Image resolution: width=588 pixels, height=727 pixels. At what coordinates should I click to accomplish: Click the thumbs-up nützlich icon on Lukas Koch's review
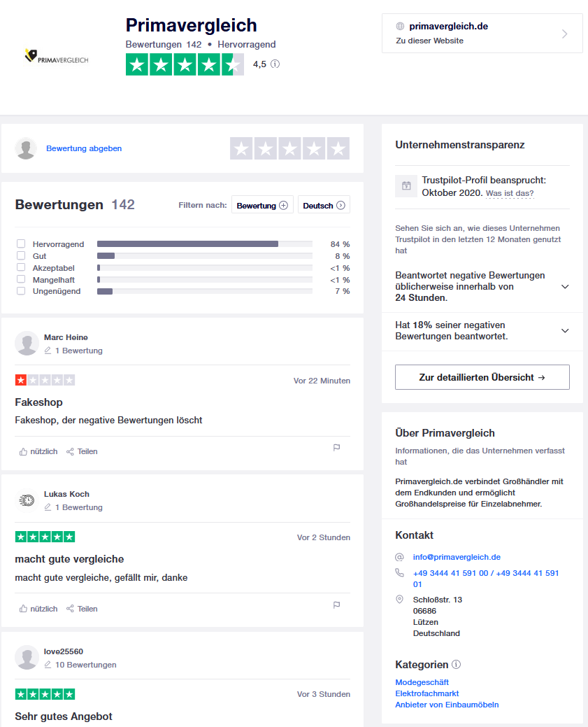23,609
